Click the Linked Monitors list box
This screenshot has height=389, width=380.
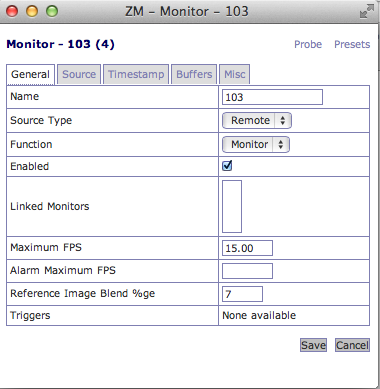tap(232, 206)
